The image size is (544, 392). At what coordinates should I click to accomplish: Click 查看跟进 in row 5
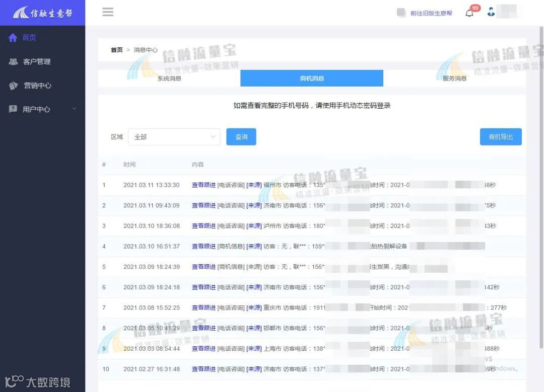203,267
